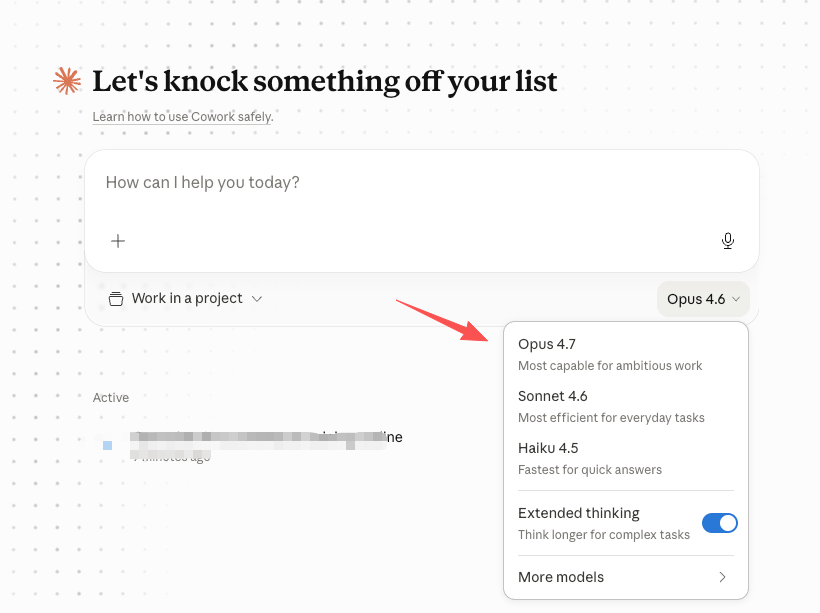
Task: Open the Learn how to use Cowork safely link
Action: click(183, 117)
